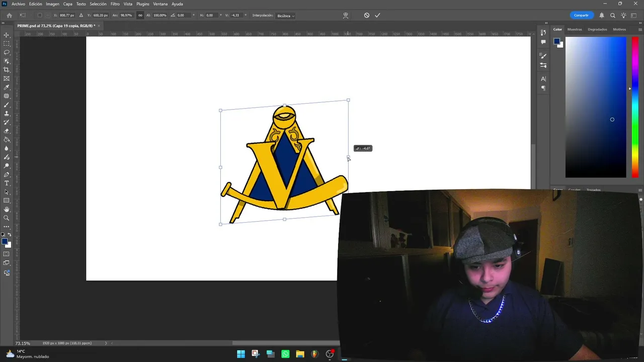Cancel the transform

pos(367,16)
